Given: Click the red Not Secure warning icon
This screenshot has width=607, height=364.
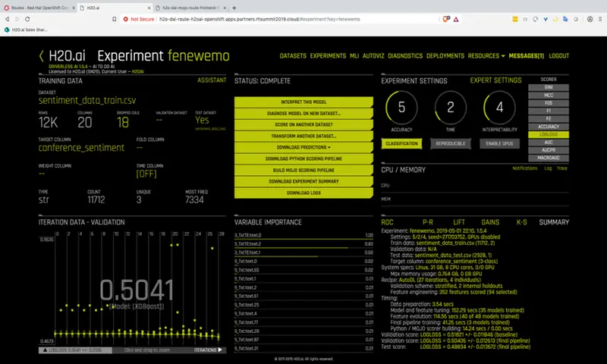Looking at the screenshot, I should click(x=125, y=19).
